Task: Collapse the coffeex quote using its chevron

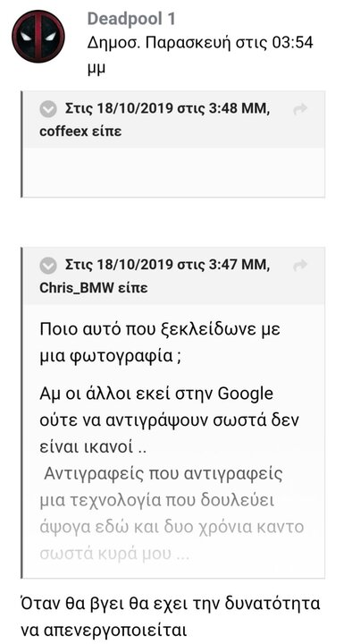Action: pyautogui.click(x=48, y=109)
